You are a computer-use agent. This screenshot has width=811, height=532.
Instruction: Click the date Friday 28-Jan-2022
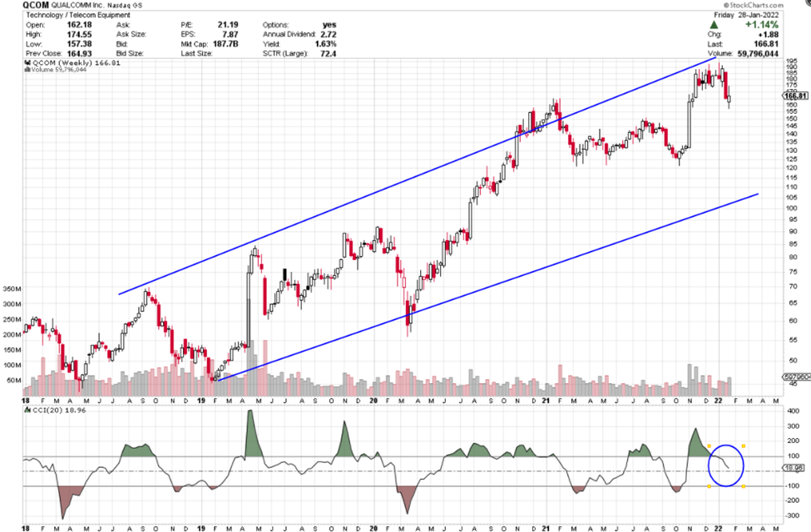[746, 15]
